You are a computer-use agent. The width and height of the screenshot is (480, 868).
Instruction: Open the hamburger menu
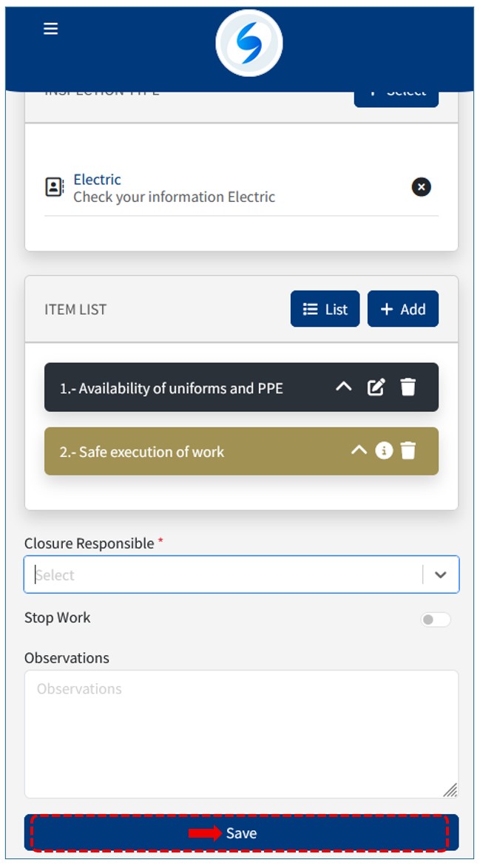[50, 29]
